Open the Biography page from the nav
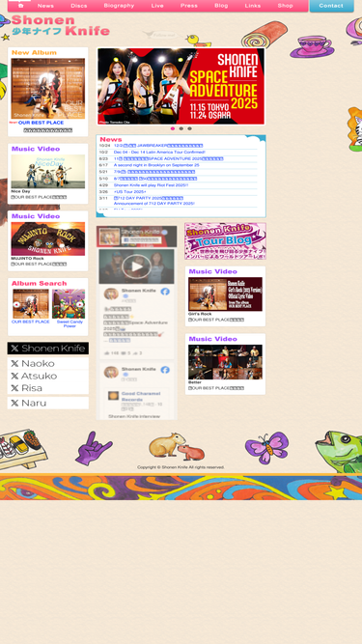This screenshot has height=644, width=362. point(119,6)
